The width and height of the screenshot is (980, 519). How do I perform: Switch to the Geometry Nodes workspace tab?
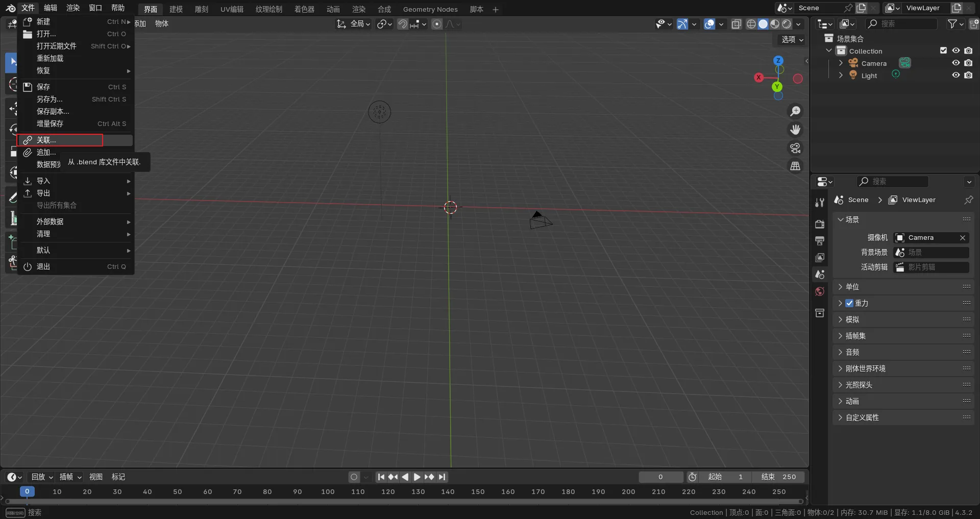(x=430, y=9)
